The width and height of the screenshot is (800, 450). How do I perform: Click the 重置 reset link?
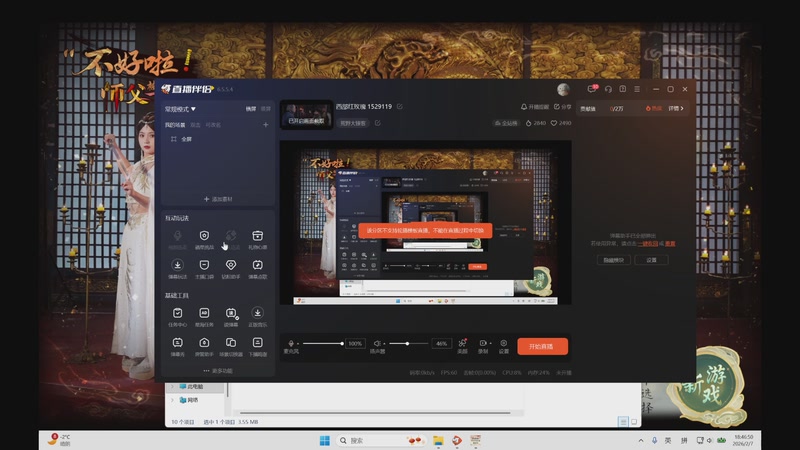pos(670,244)
